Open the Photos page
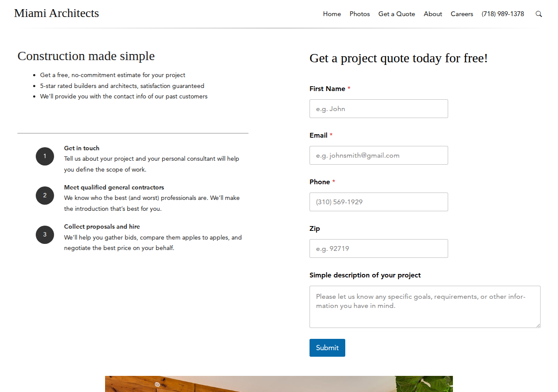 point(360,14)
